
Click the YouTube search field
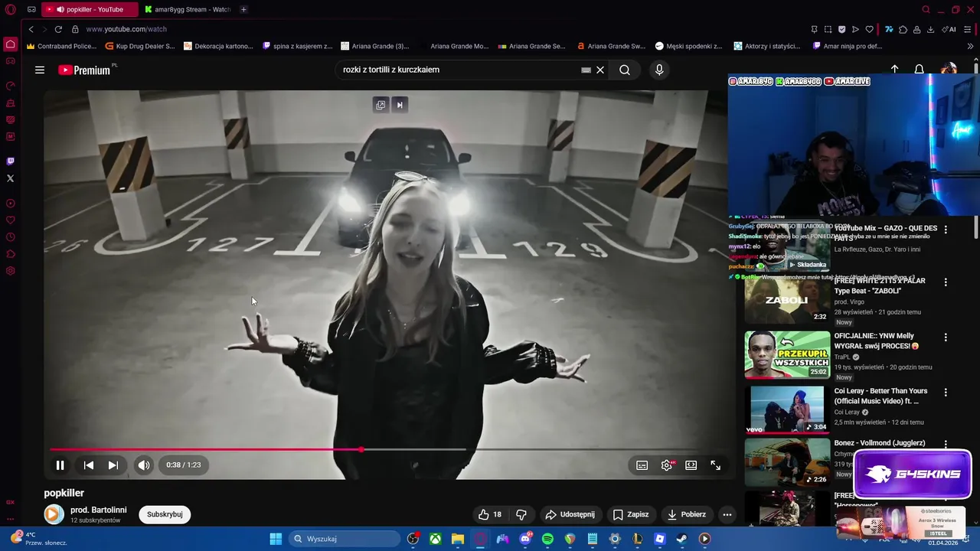coord(459,70)
